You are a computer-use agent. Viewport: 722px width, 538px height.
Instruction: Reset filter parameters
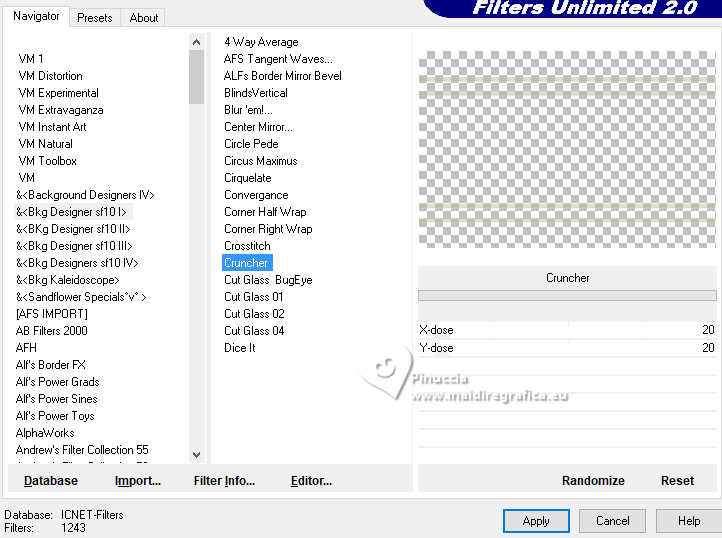tap(677, 481)
